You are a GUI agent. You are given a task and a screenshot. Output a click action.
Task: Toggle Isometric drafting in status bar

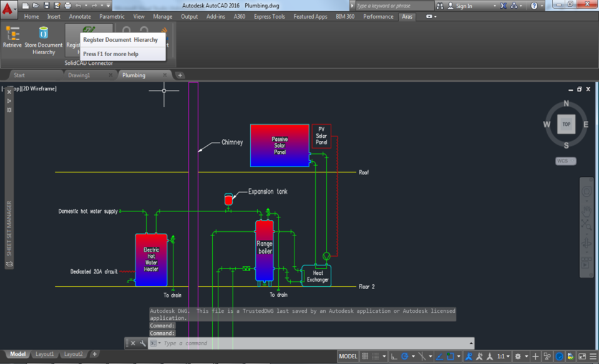422,357
